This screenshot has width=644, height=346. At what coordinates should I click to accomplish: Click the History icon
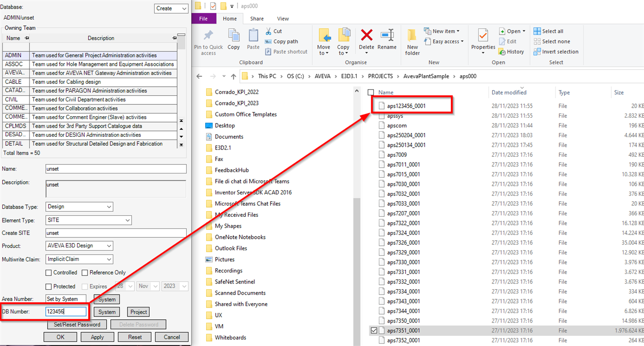pyautogui.click(x=502, y=51)
